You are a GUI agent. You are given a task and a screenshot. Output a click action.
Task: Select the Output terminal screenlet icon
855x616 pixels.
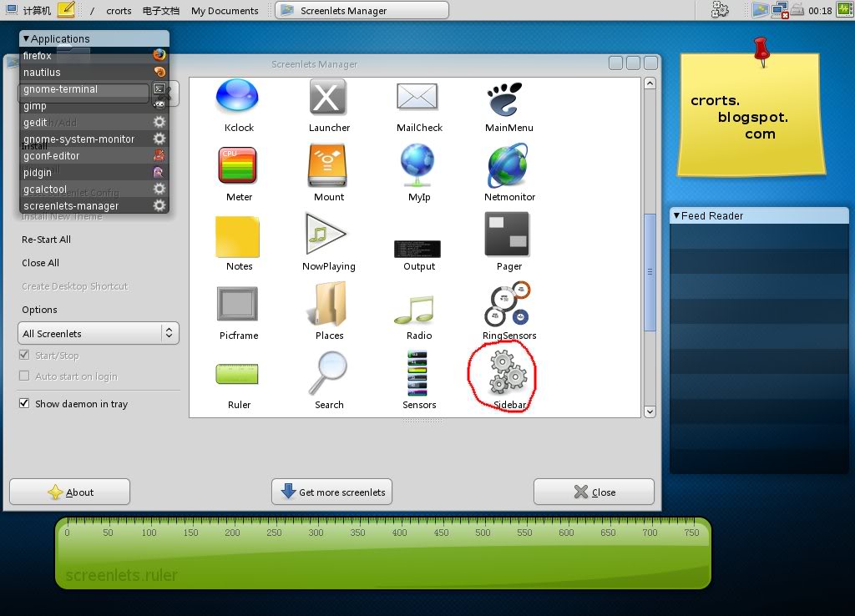[417, 249]
